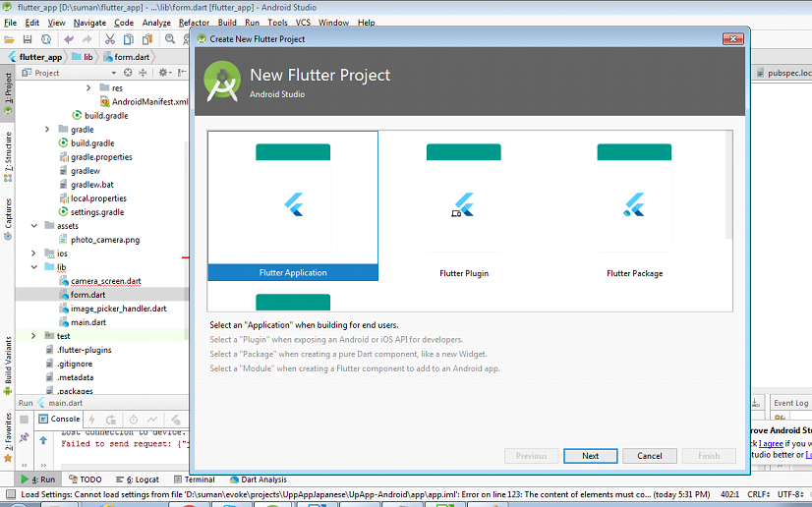Viewport: 812px width, 507px height.
Task: Click the Paste toolbar icon
Action: 147,39
